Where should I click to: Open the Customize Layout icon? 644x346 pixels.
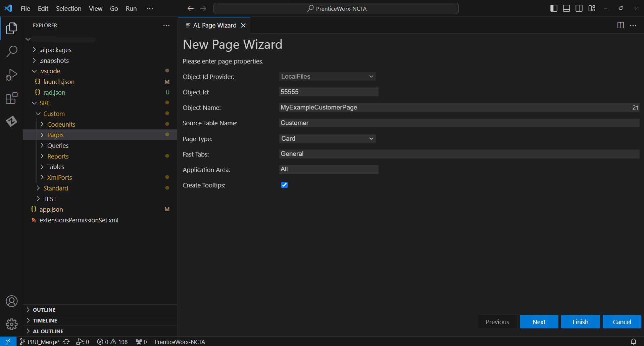592,8
